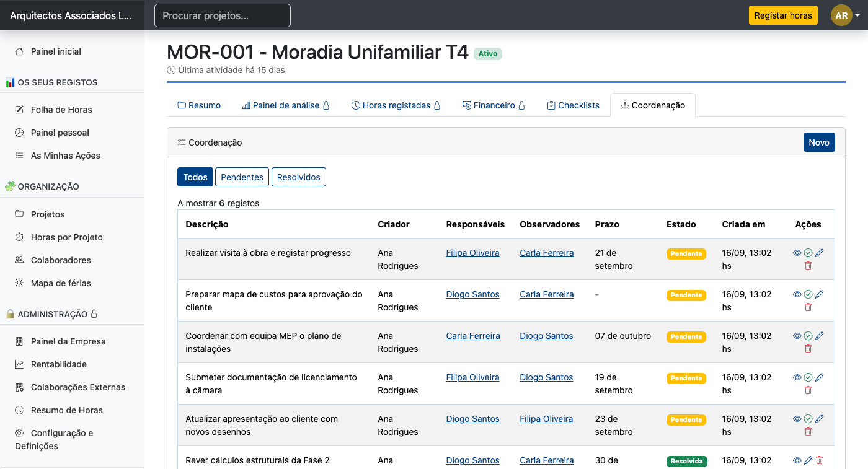This screenshot has width=868, height=469.
Task: Edit the 'Coordenar com equipa MEP' record
Action: click(x=819, y=336)
